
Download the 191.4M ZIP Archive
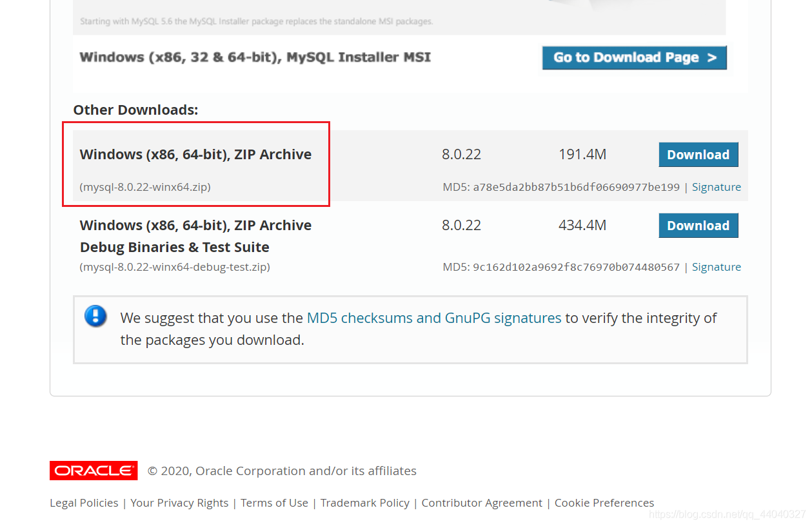[x=698, y=154]
